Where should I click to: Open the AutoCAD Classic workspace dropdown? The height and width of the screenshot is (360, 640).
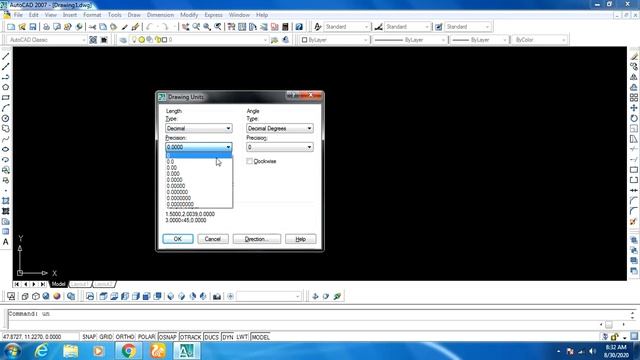(47, 40)
